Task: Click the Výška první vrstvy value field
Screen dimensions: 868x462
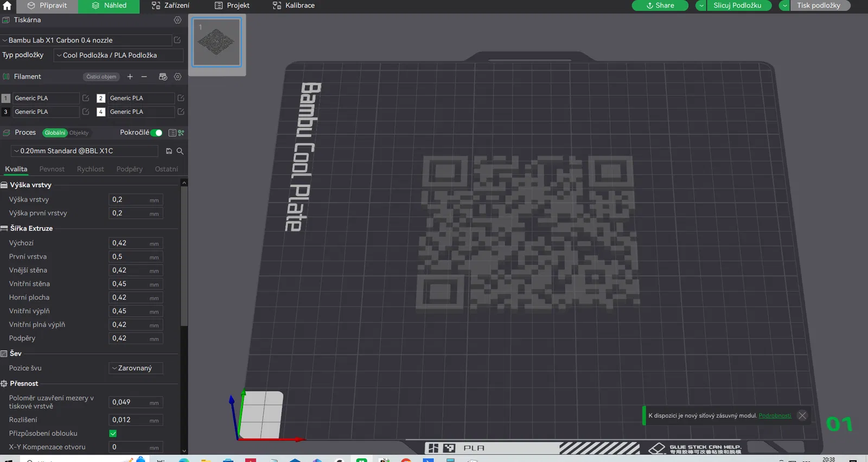Action: [136, 213]
